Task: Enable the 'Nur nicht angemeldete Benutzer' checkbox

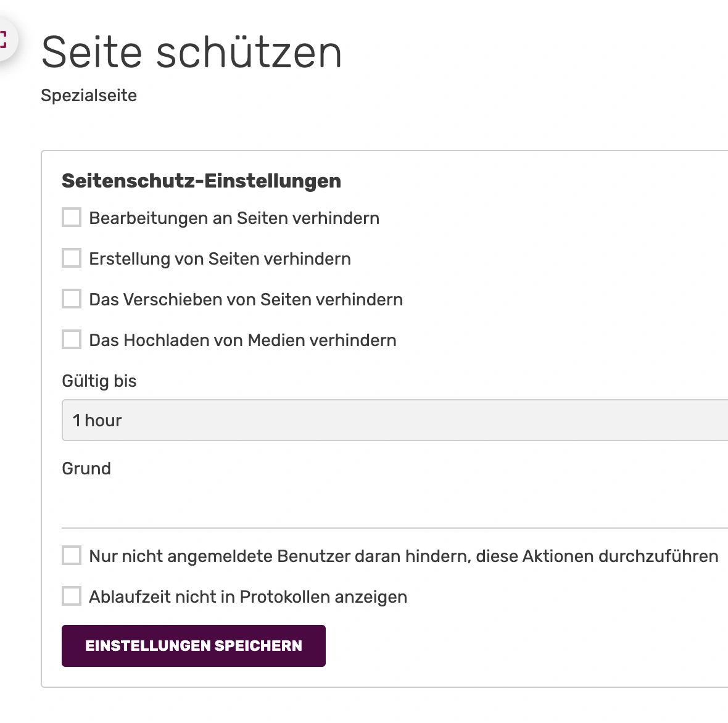Action: pos(72,556)
